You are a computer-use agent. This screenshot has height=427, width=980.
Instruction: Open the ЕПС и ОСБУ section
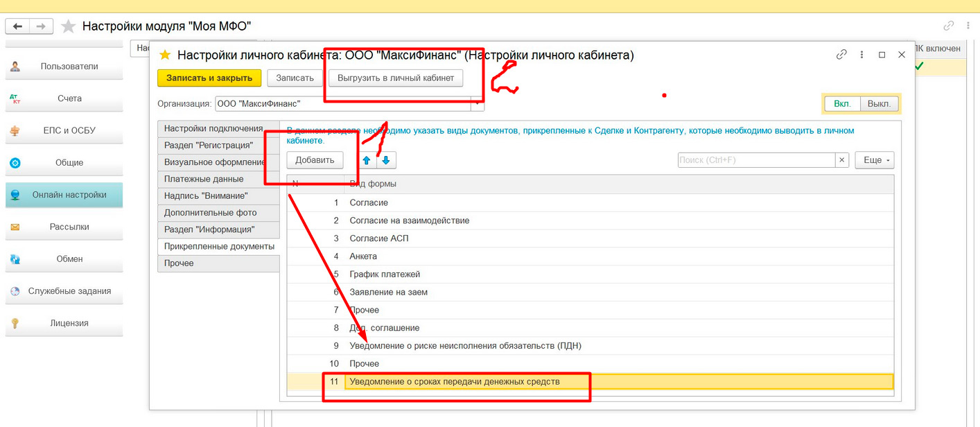64,130
